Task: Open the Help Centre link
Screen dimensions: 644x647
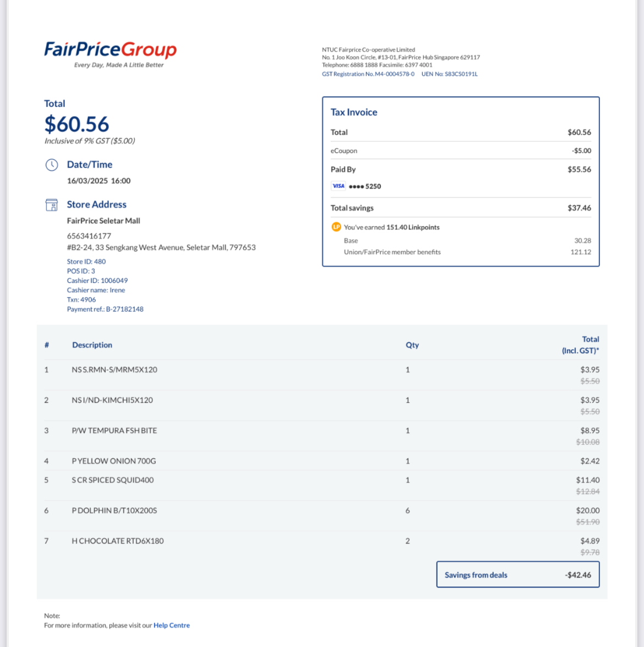Action: [172, 625]
